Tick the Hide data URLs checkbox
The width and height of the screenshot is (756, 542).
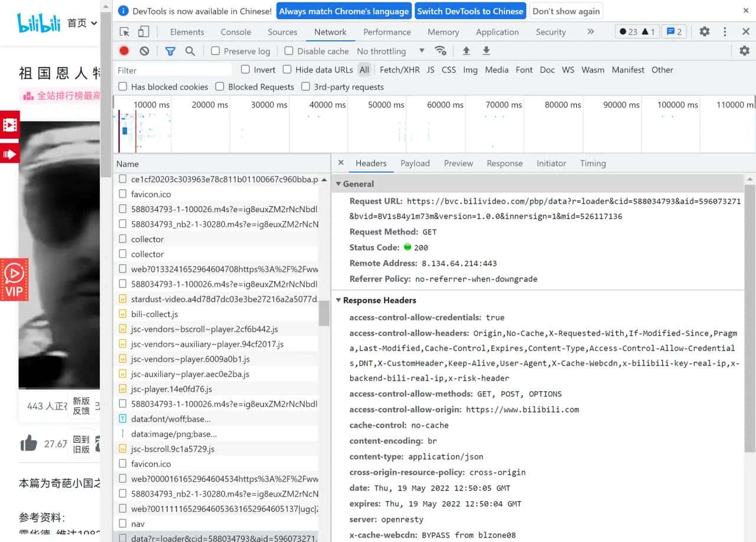(287, 70)
